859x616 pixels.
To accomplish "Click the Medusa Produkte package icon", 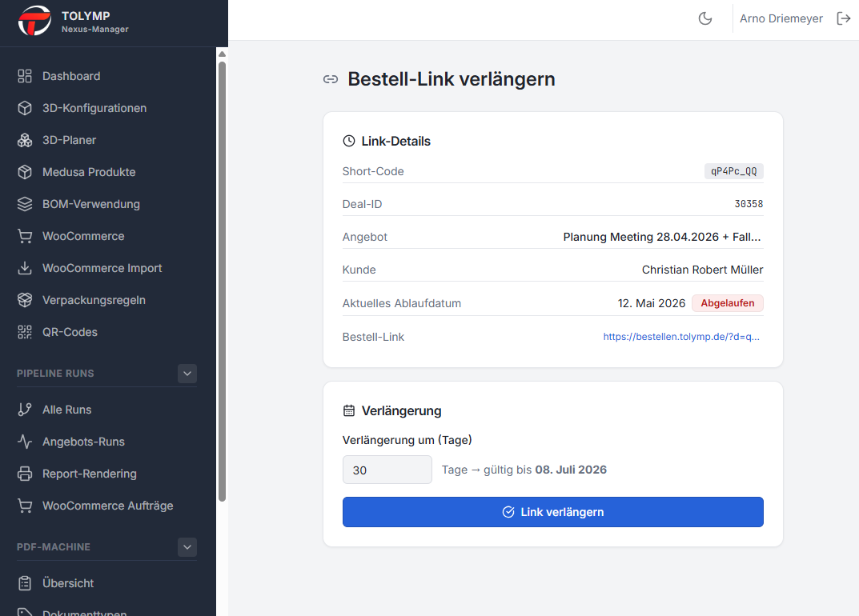I will [25, 172].
